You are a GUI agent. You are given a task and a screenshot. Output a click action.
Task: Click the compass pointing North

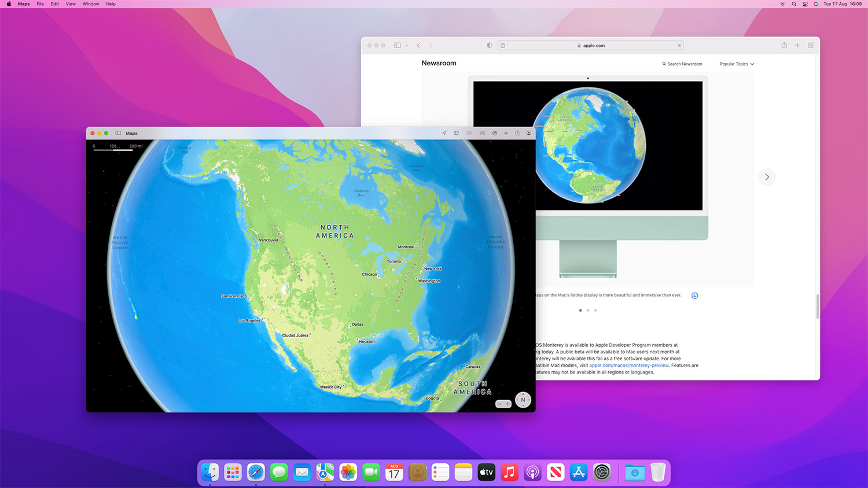point(523,400)
